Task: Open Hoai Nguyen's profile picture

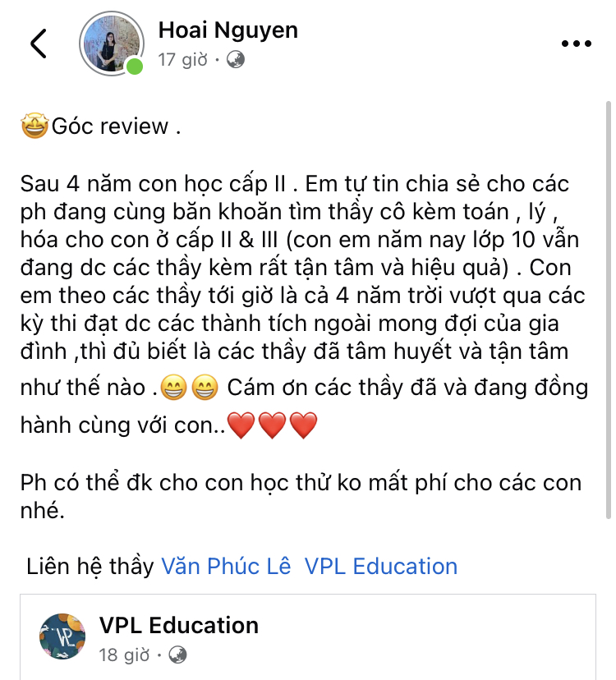Action: 112,44
